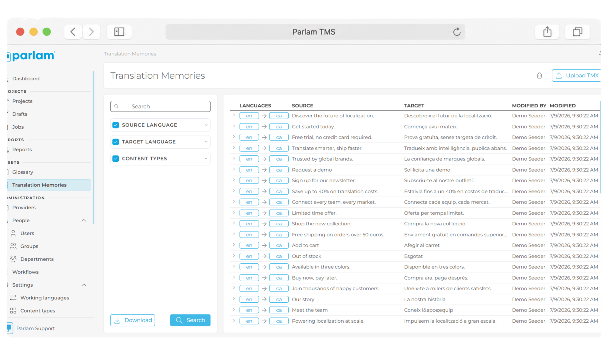
Task: Open Dashboard in sidebar
Action: click(26, 79)
